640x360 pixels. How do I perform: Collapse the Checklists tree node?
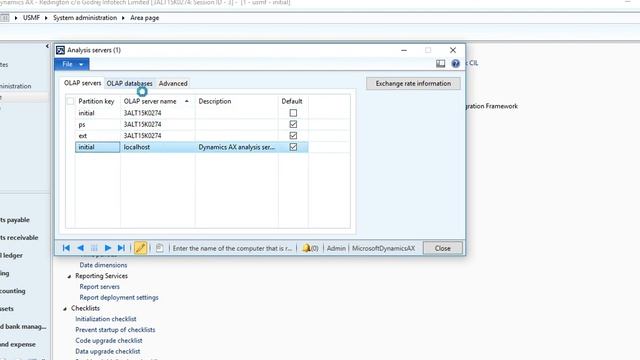click(65, 309)
